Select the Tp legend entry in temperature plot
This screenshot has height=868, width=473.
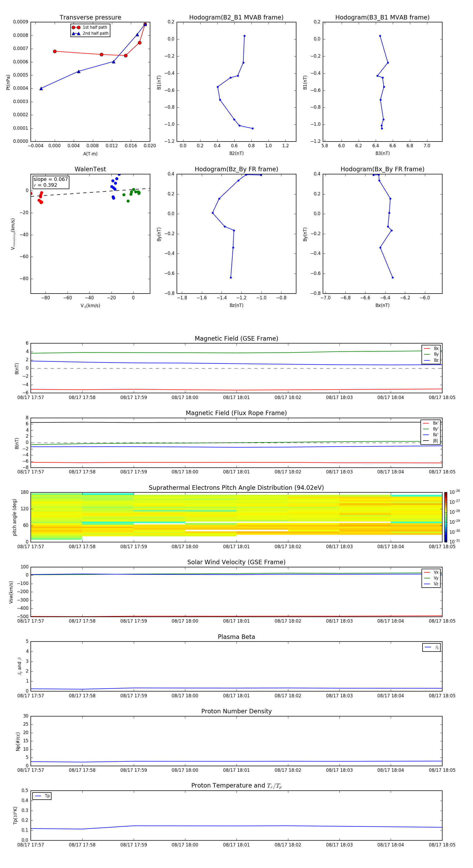(42, 796)
